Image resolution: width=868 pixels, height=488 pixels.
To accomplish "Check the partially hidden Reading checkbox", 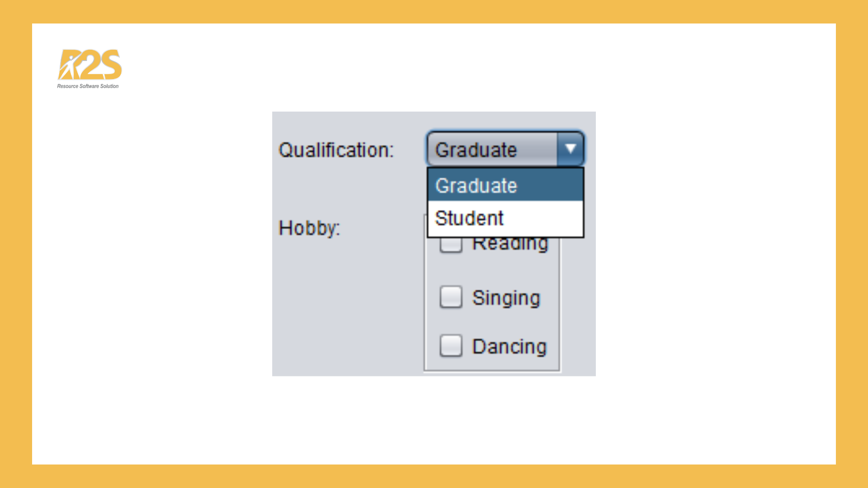I will click(451, 245).
